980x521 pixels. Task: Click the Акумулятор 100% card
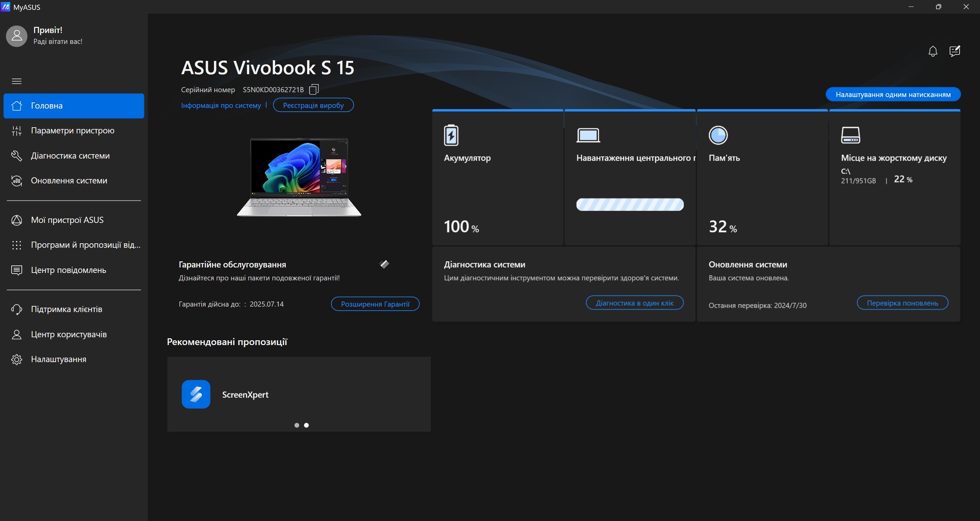click(497, 178)
